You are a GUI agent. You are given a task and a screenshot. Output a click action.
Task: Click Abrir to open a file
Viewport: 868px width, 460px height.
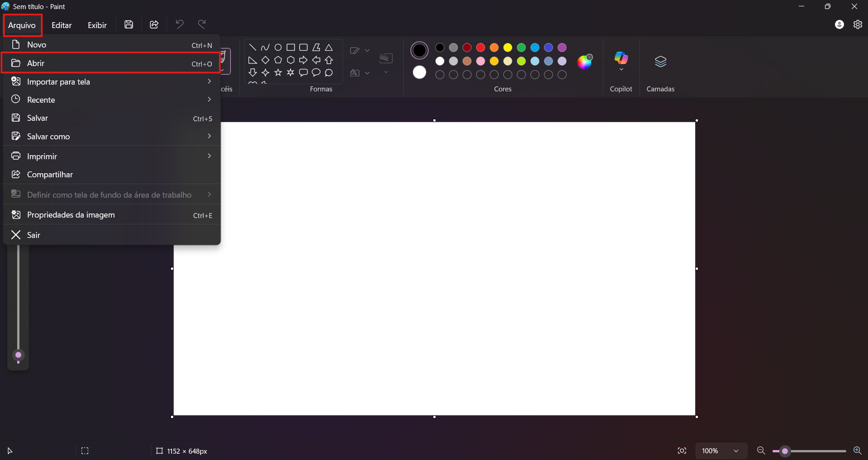point(111,63)
